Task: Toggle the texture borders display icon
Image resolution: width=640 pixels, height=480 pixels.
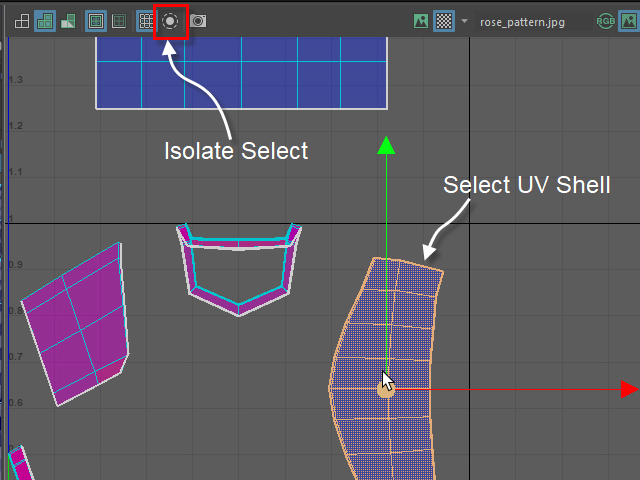Action: click(x=96, y=21)
